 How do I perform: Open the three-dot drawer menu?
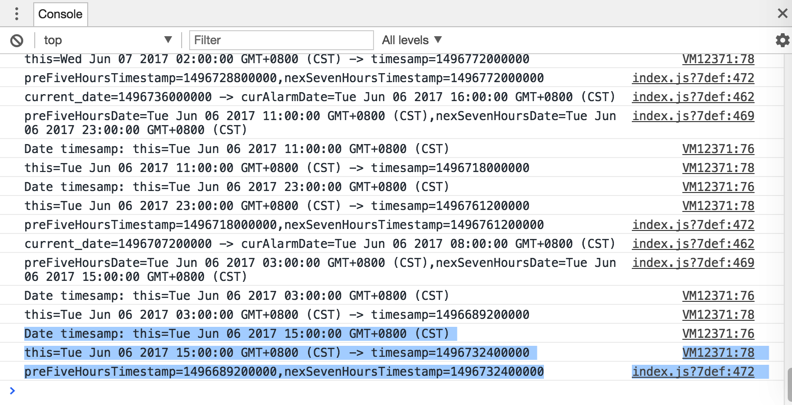(x=16, y=14)
